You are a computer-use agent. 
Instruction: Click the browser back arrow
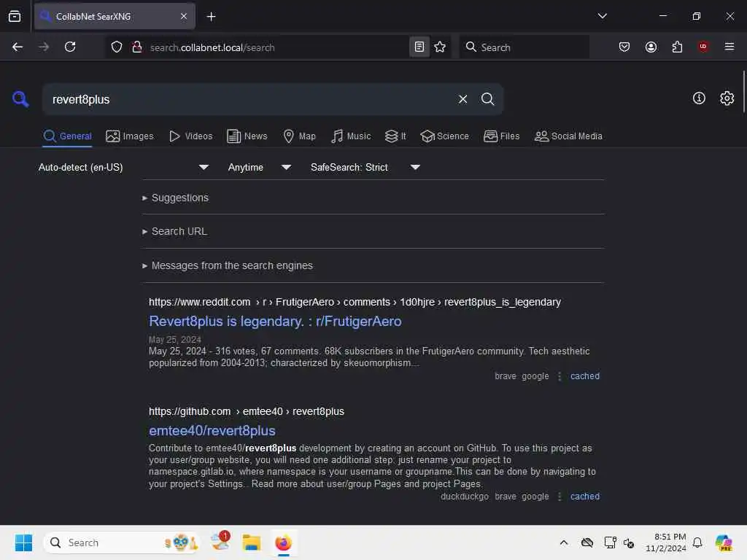[18, 47]
